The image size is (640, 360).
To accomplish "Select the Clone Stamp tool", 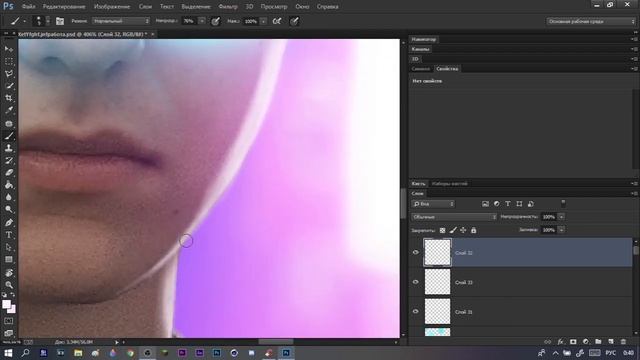I will point(9,148).
